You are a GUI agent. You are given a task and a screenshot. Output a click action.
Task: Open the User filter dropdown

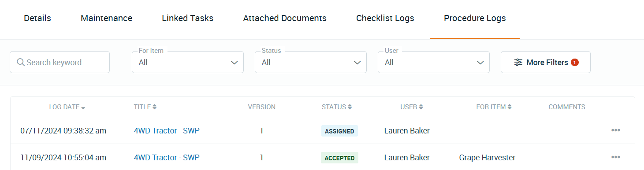tap(434, 62)
